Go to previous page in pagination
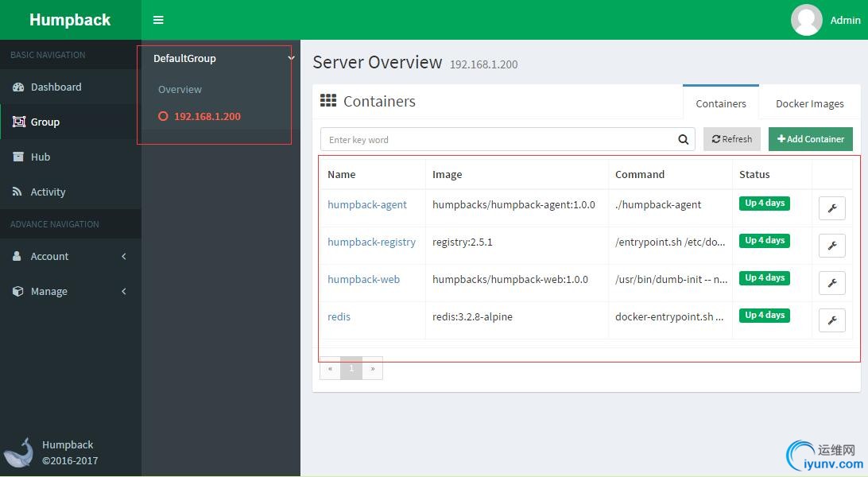868x477 pixels. point(330,369)
